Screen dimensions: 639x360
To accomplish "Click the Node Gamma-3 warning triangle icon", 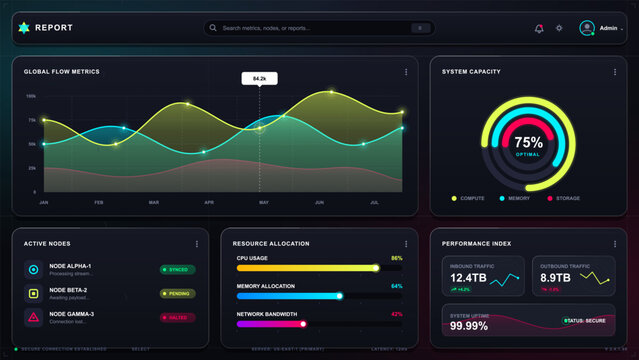I will pyautogui.click(x=33, y=317).
